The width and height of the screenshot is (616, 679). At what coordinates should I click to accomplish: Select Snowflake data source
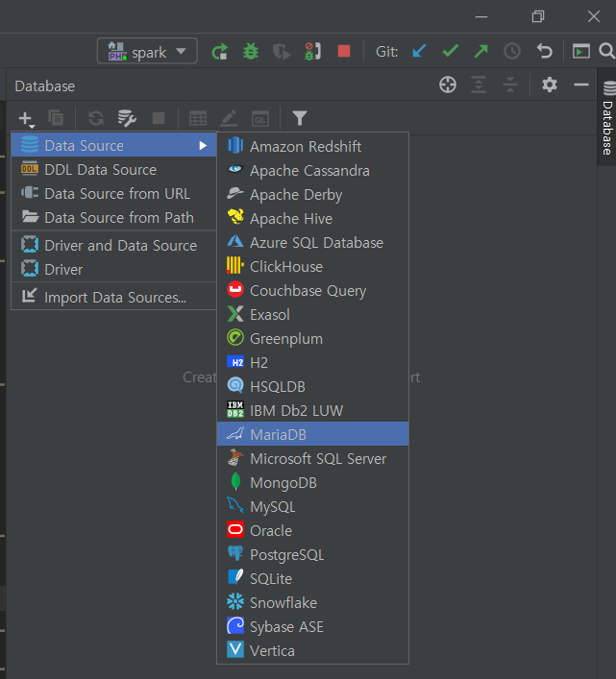312,602
